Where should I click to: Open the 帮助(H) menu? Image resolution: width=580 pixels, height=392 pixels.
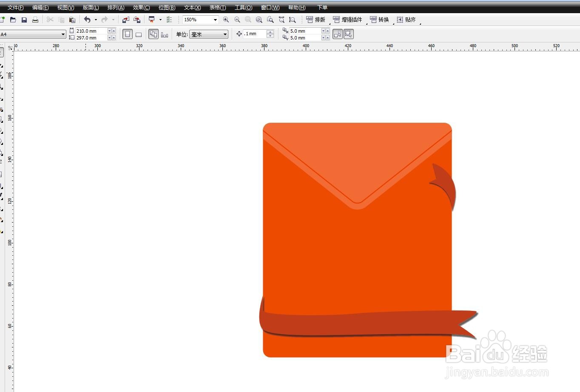click(x=297, y=8)
